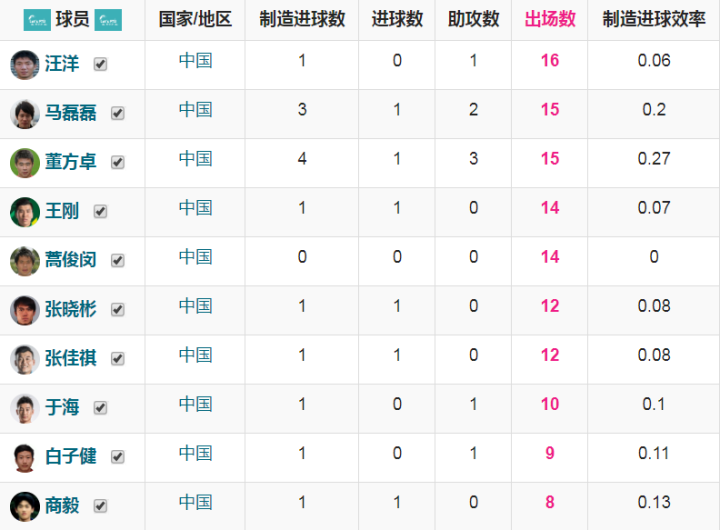Toggle the checkbox beside 张晓彬

click(118, 309)
